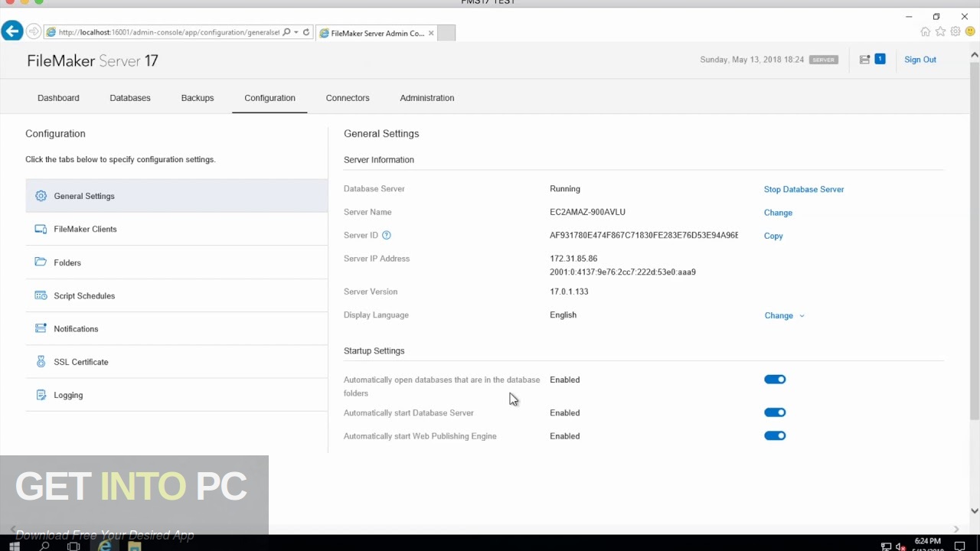Open the favorites star icon
This screenshot has width=980, height=551.
[x=940, y=32]
